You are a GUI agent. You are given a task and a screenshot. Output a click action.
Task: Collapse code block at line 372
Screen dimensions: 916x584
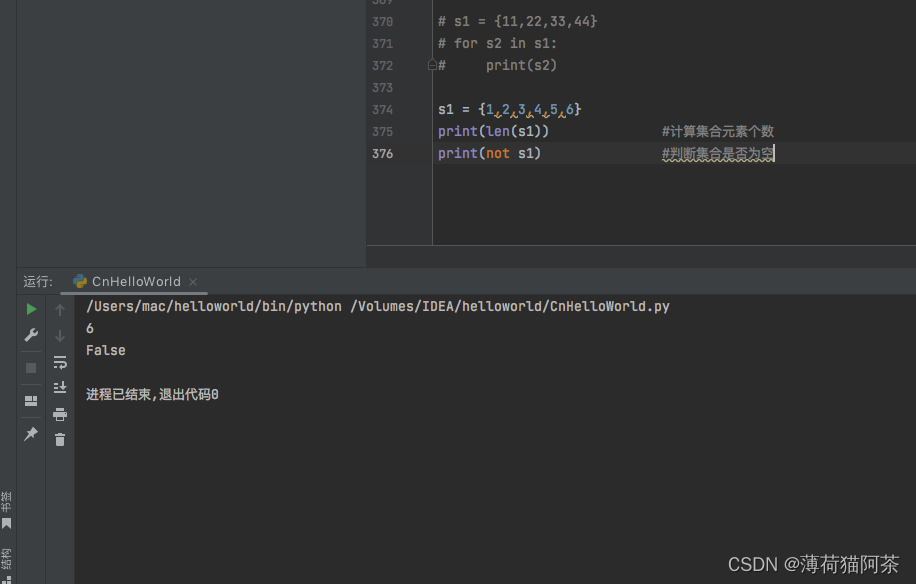click(x=430, y=64)
